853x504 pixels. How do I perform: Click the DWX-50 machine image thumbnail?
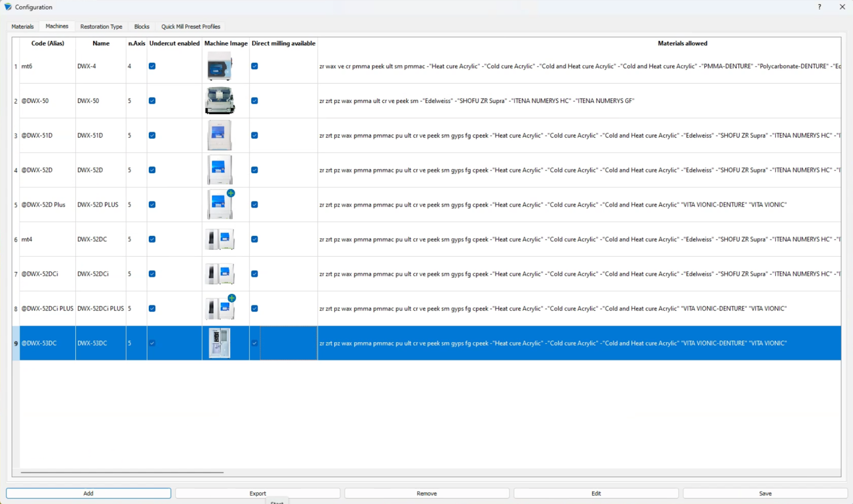coord(220,101)
